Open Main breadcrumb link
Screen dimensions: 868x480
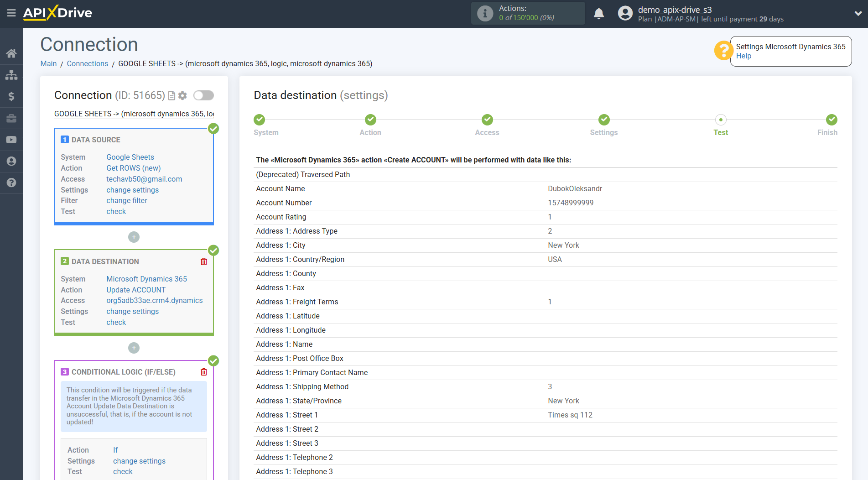coord(48,63)
